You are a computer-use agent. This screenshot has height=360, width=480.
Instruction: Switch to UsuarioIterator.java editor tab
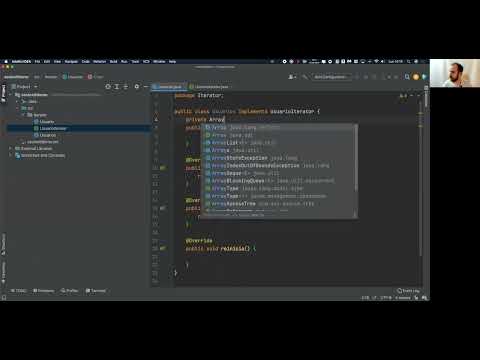209,87
